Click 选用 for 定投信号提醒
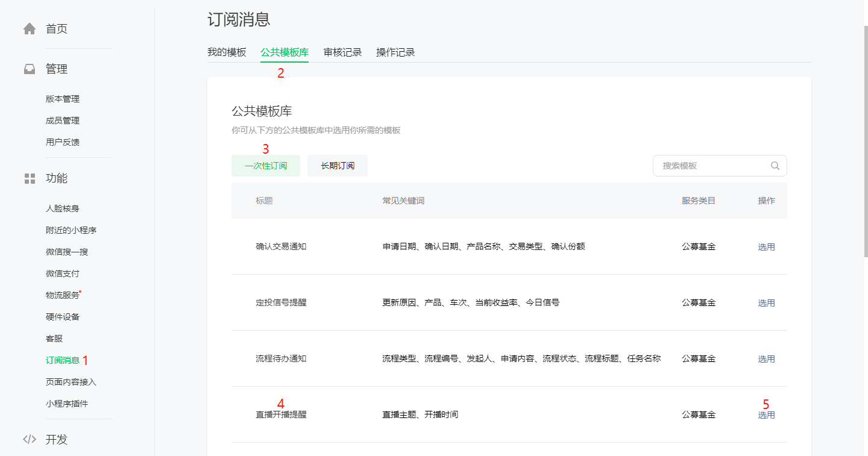This screenshot has height=456, width=868. pyautogui.click(x=767, y=302)
